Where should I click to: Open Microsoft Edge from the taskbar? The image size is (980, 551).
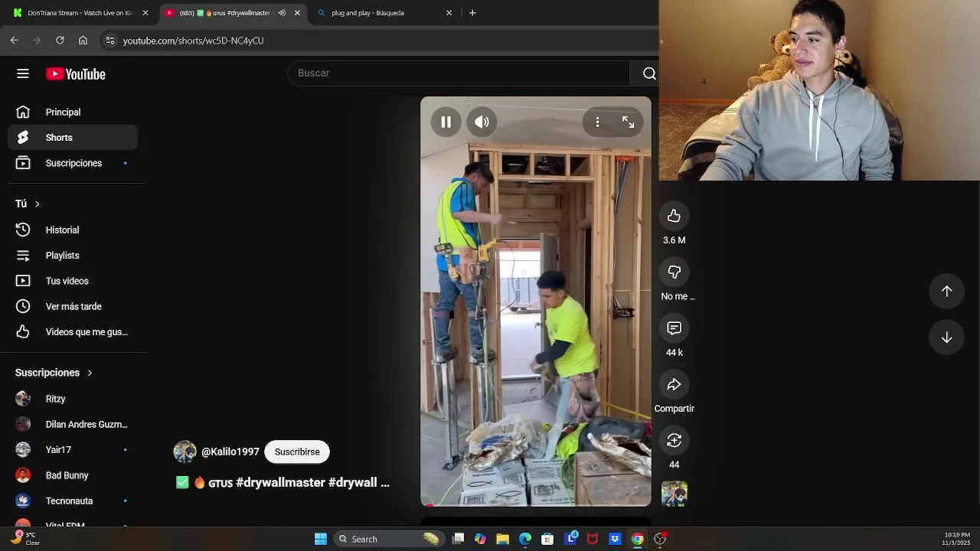coord(525,539)
